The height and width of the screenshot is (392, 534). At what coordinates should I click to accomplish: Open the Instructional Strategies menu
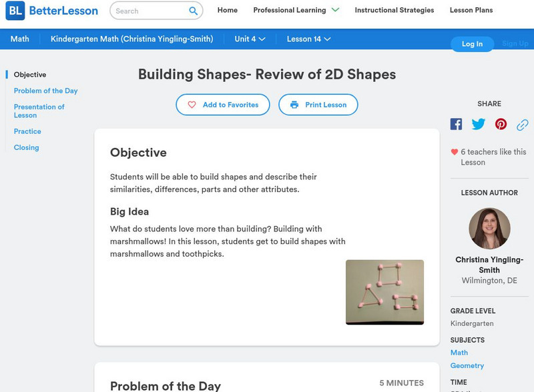click(394, 11)
